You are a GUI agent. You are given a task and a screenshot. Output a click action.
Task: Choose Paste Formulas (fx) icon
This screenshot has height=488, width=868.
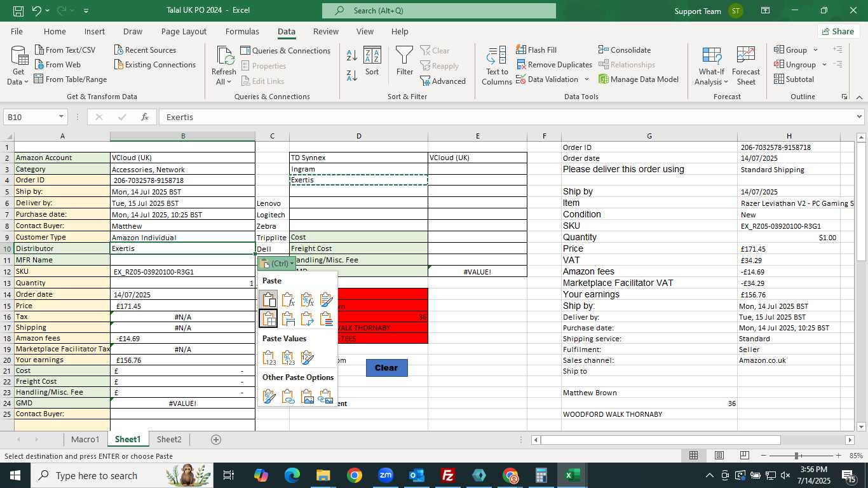click(288, 299)
